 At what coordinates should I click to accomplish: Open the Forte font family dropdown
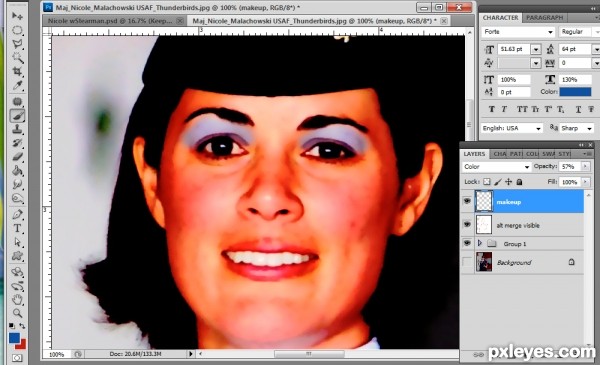pyautogui.click(x=518, y=32)
